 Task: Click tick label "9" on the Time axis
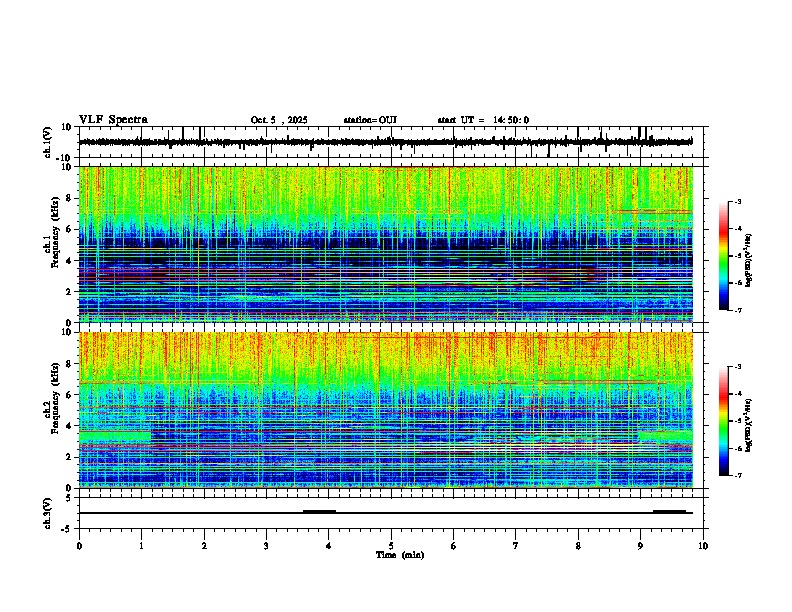[640, 546]
